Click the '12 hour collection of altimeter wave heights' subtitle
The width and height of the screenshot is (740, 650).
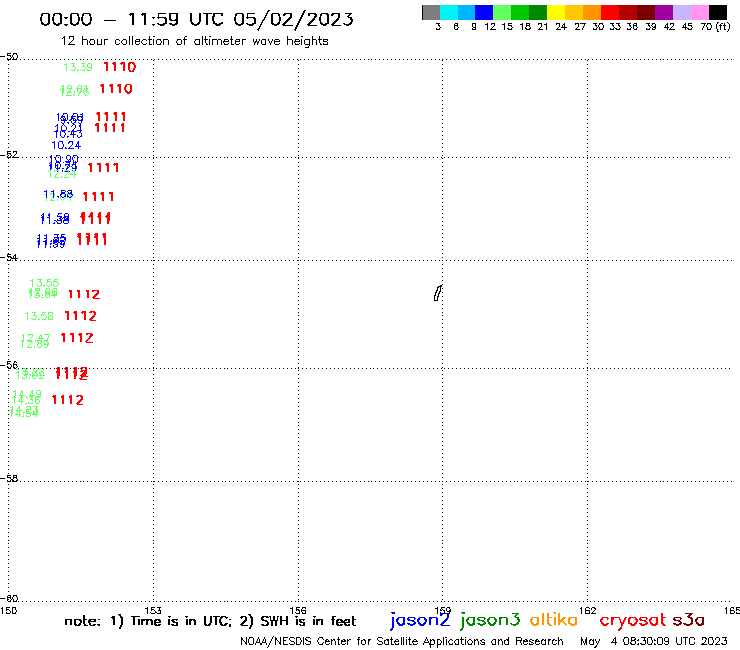[194, 42]
